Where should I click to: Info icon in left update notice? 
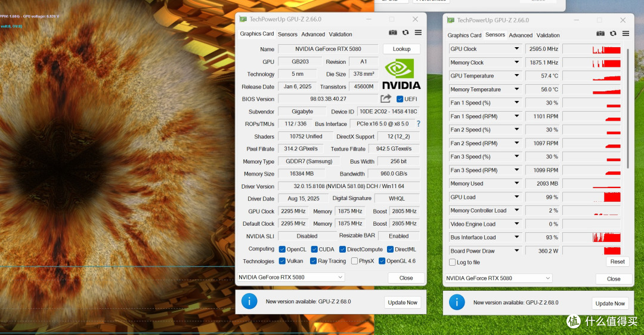point(249,301)
